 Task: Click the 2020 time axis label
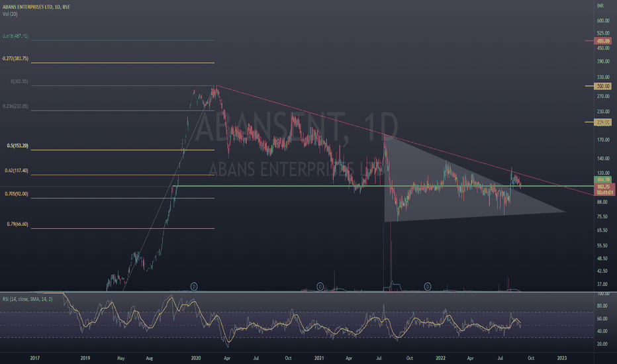(x=195, y=358)
